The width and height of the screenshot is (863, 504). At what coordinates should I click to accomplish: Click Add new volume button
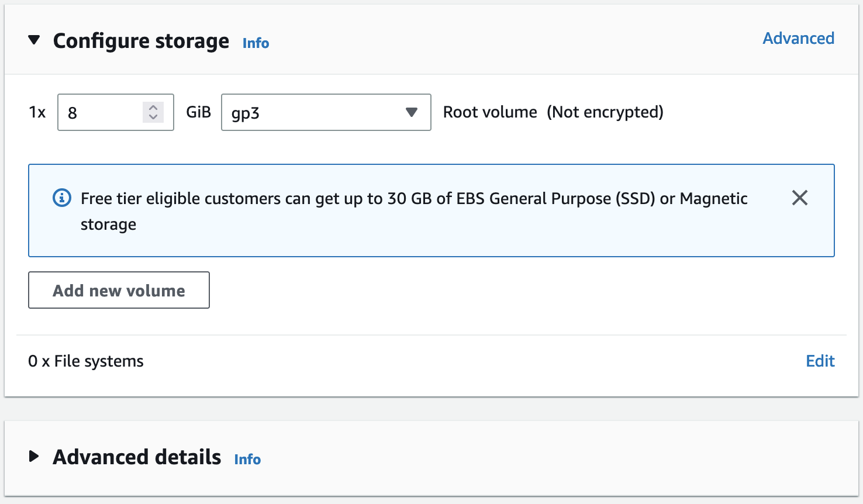(119, 290)
